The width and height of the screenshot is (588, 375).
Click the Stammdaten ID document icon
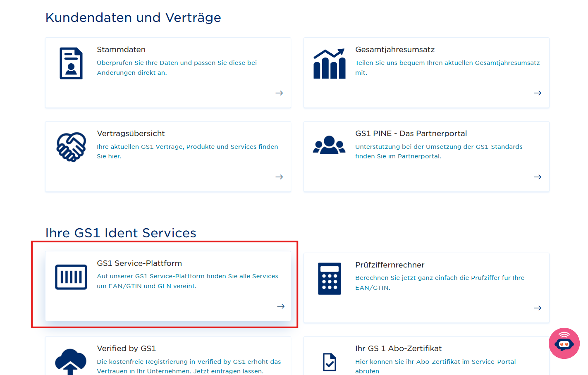[71, 63]
